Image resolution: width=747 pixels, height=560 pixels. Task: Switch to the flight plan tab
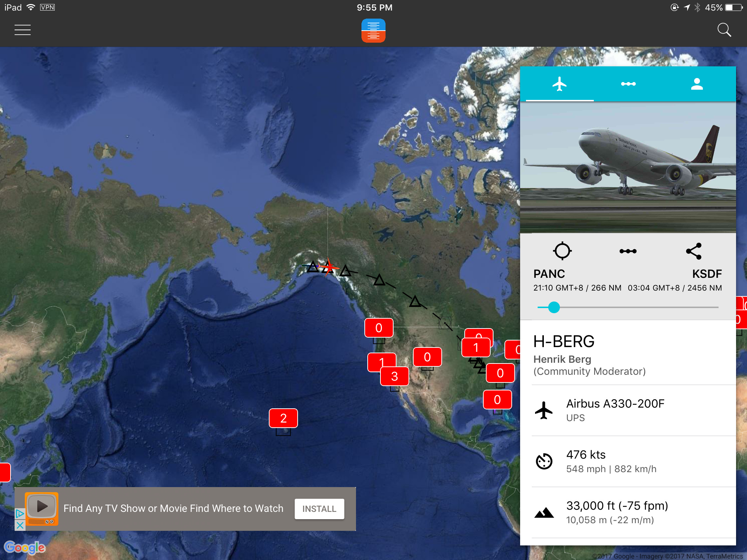[x=628, y=84]
